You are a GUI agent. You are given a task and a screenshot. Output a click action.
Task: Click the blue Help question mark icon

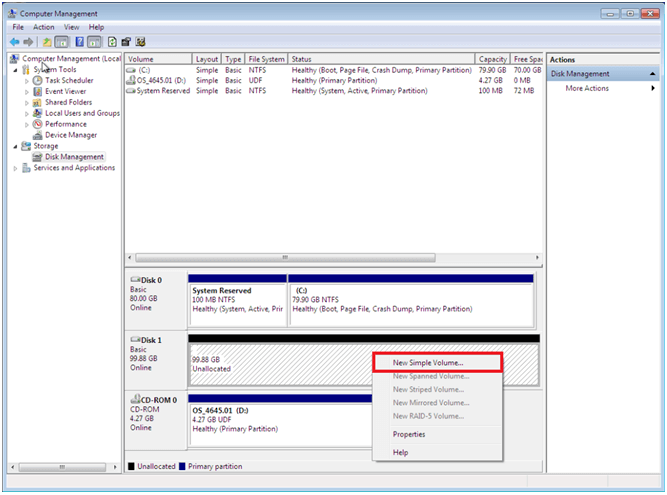(x=80, y=42)
